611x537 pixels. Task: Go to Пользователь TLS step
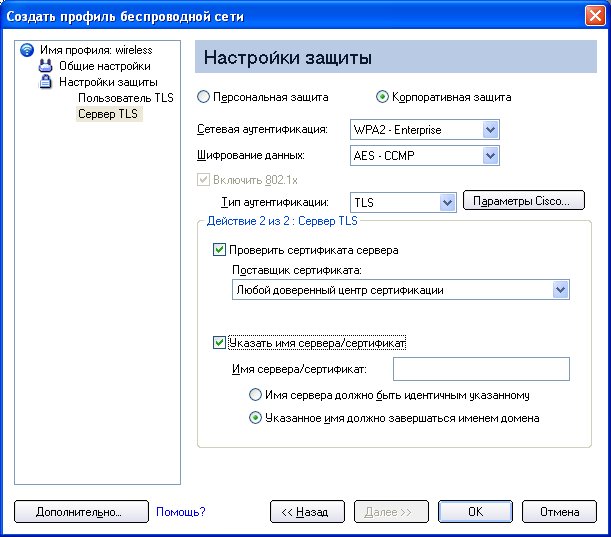tap(125, 97)
